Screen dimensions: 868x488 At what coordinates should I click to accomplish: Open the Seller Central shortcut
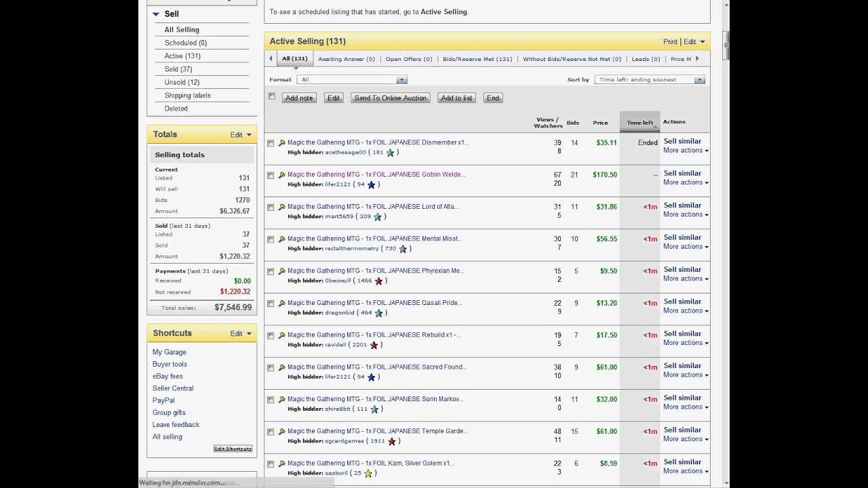[173, 388]
